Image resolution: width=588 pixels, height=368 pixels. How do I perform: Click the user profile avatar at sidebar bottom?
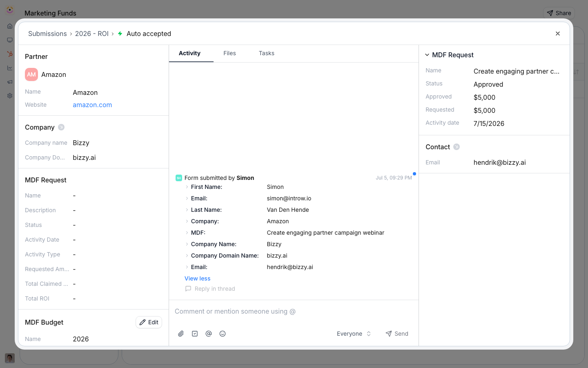[x=10, y=358]
